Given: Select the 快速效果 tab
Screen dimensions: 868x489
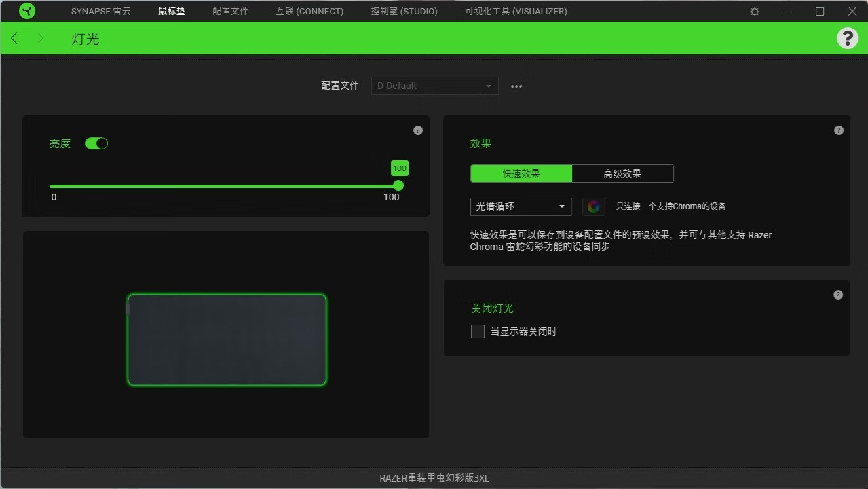Looking at the screenshot, I should point(521,173).
